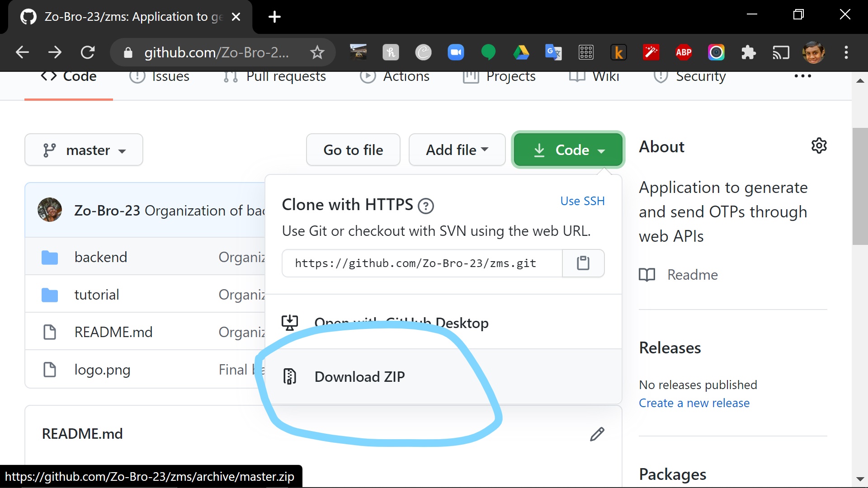Click the Add file button
Screen dimensions: 868x488
(457, 150)
